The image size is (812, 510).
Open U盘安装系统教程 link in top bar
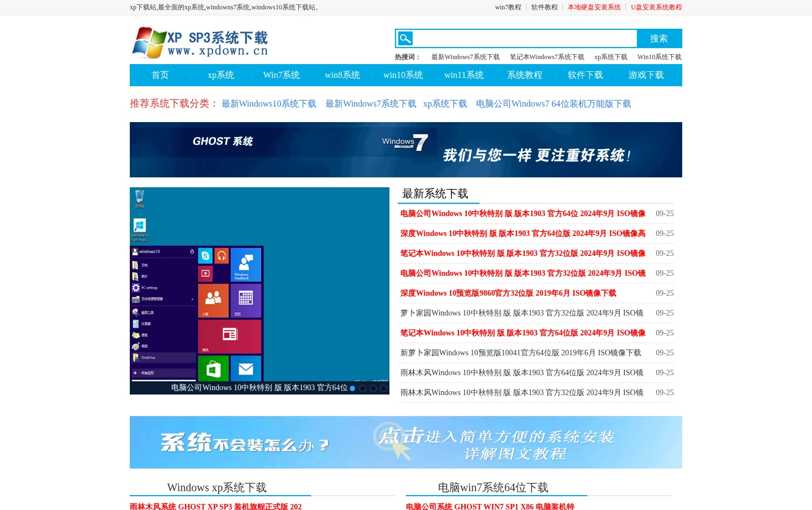(x=656, y=7)
